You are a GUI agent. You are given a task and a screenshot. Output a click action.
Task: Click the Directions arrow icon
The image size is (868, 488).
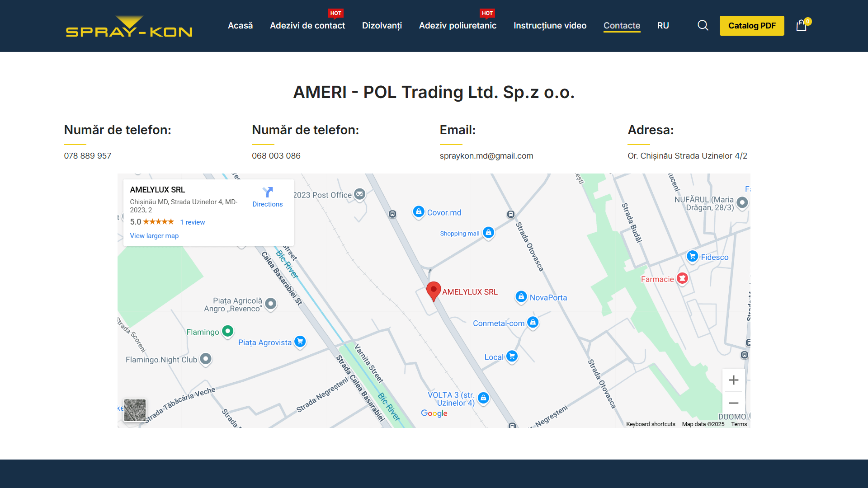[268, 192]
